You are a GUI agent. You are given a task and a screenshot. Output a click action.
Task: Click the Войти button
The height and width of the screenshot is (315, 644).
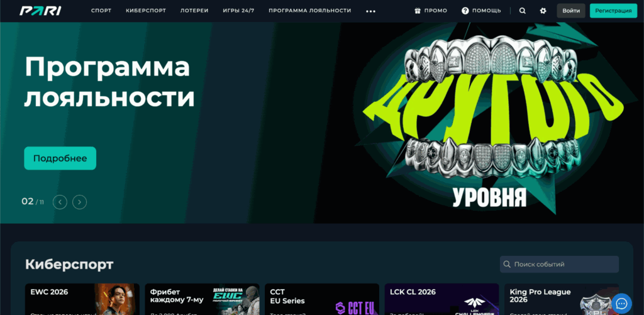(571, 11)
